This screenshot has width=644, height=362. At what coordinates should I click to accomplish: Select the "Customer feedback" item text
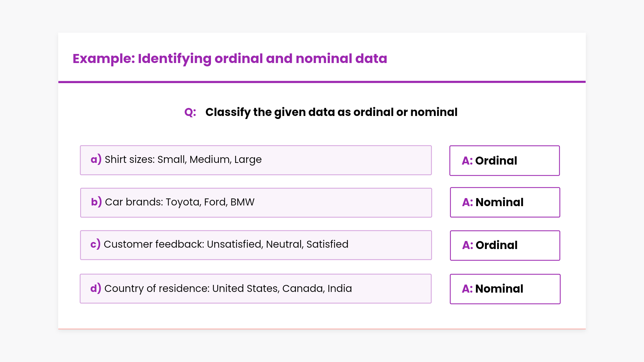(x=226, y=244)
